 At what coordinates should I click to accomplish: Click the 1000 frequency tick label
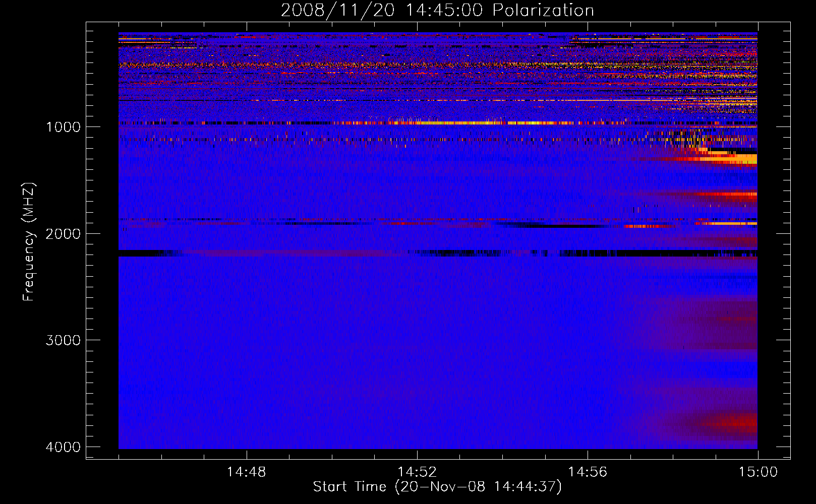click(63, 127)
